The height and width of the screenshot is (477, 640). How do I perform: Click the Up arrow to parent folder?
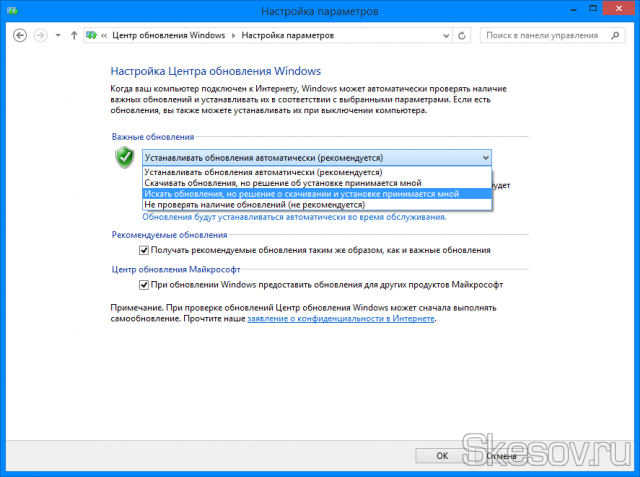pyautogui.click(x=74, y=35)
